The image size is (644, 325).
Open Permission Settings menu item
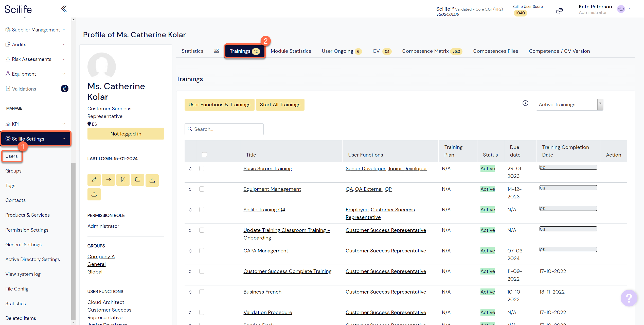point(27,230)
